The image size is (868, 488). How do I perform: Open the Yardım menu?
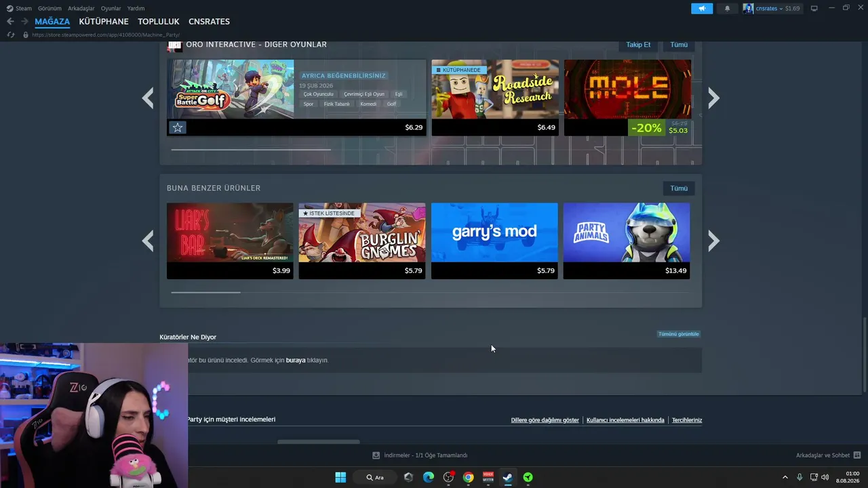click(x=136, y=8)
